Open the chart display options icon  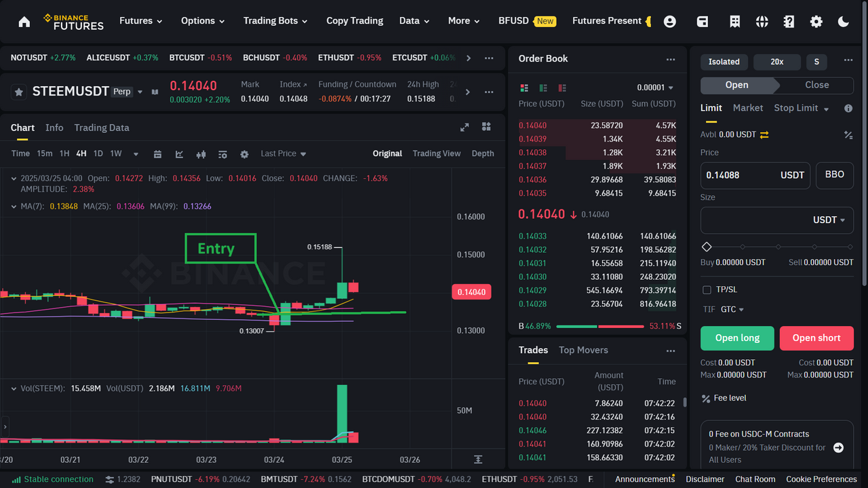[222, 154]
